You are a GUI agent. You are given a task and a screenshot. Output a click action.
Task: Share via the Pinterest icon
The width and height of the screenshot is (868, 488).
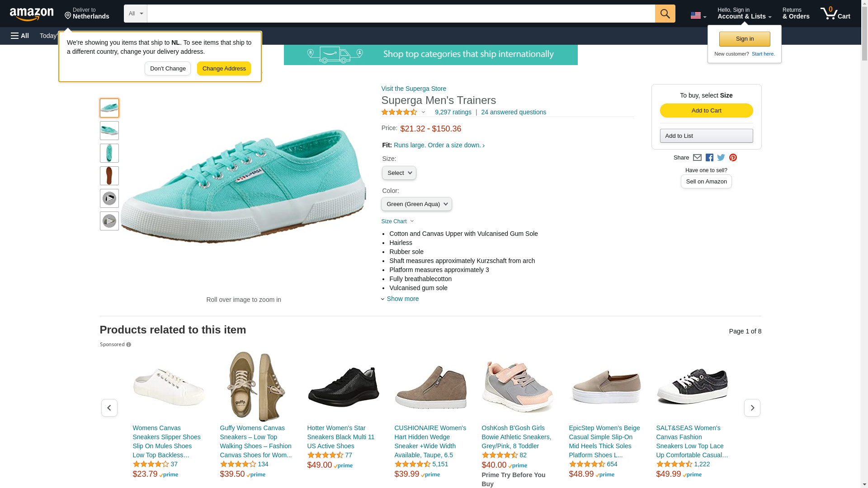coord(733,158)
